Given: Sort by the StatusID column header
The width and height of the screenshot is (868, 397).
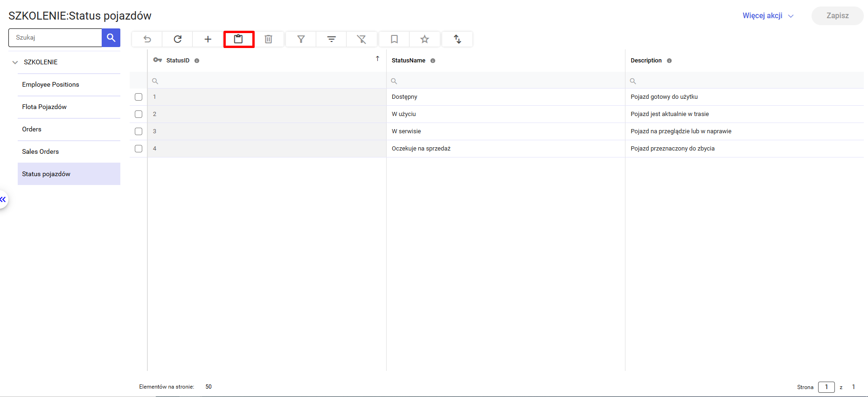Looking at the screenshot, I should (x=178, y=61).
